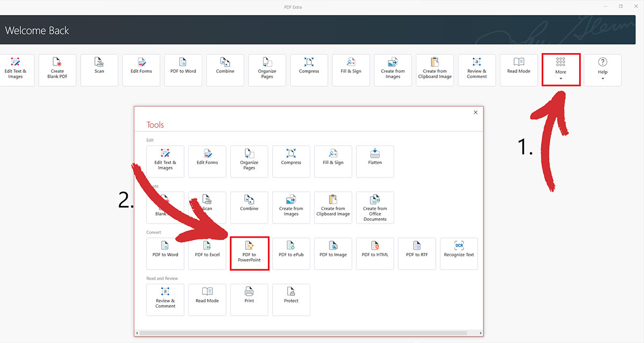The image size is (644, 343).
Task: Open Read Mode from top toolbar
Action: point(519,70)
